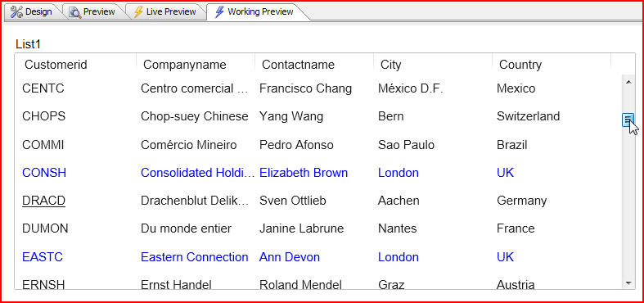Click the Bern city cell

390,116
